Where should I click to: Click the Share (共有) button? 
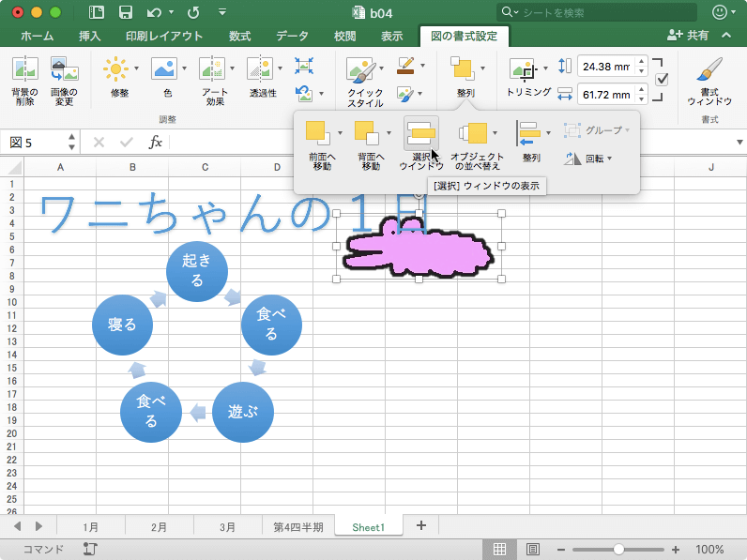[x=688, y=36]
